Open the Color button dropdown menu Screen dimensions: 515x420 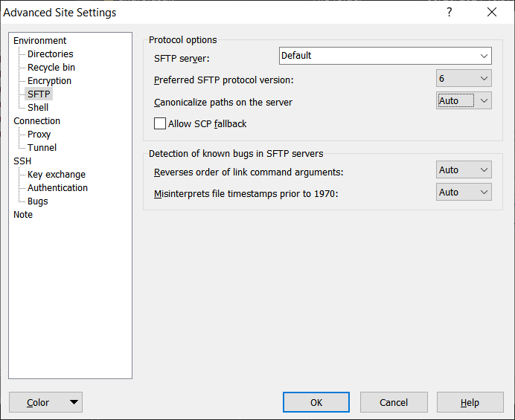(74, 402)
